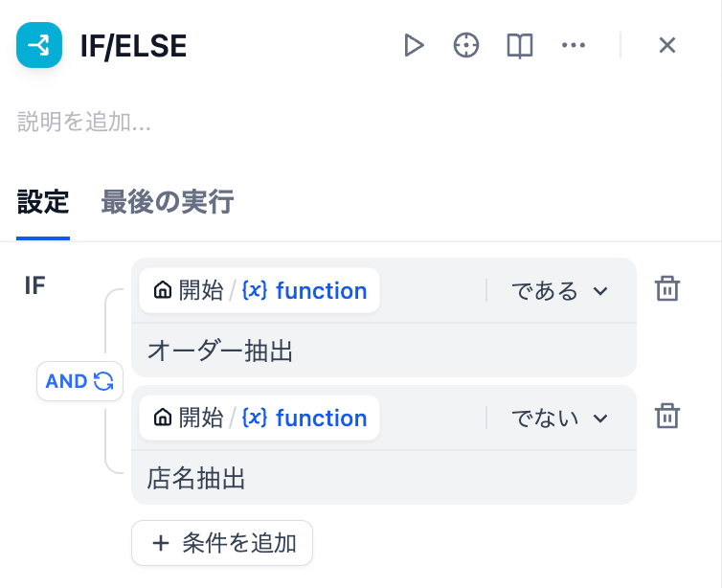Open the help book icon
Viewport: 722px width, 588px height.
(520, 45)
